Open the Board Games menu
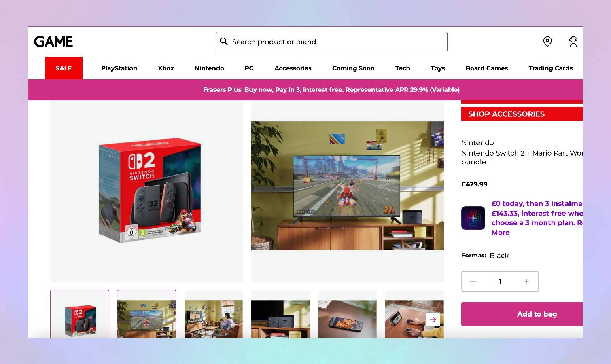The image size is (611, 364). coord(487,68)
